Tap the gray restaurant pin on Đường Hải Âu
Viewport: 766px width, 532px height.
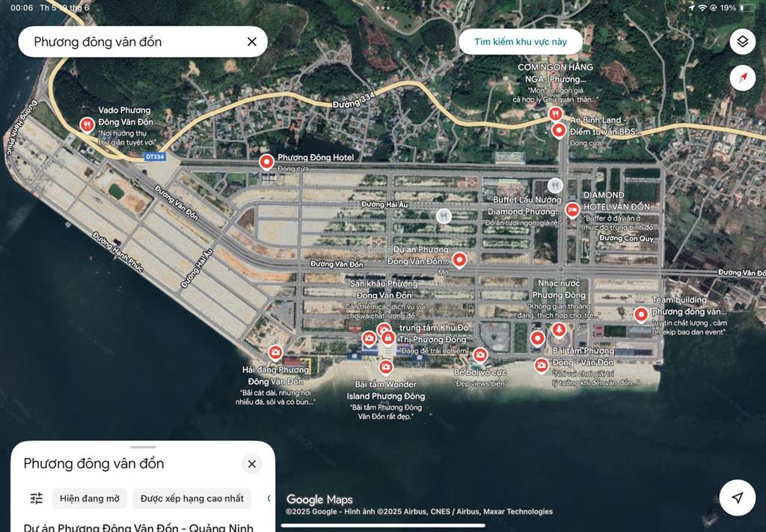pos(443,216)
